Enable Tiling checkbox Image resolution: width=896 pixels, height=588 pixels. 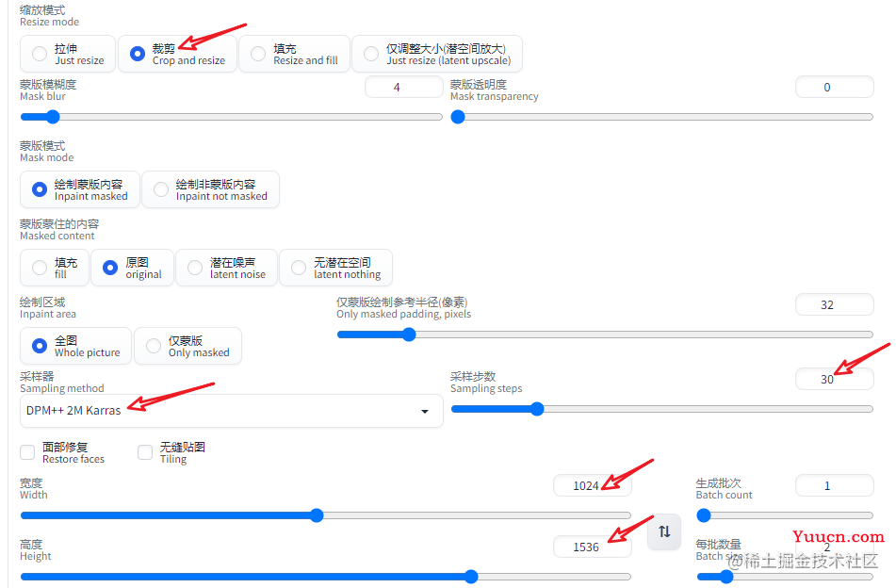pyautogui.click(x=145, y=452)
